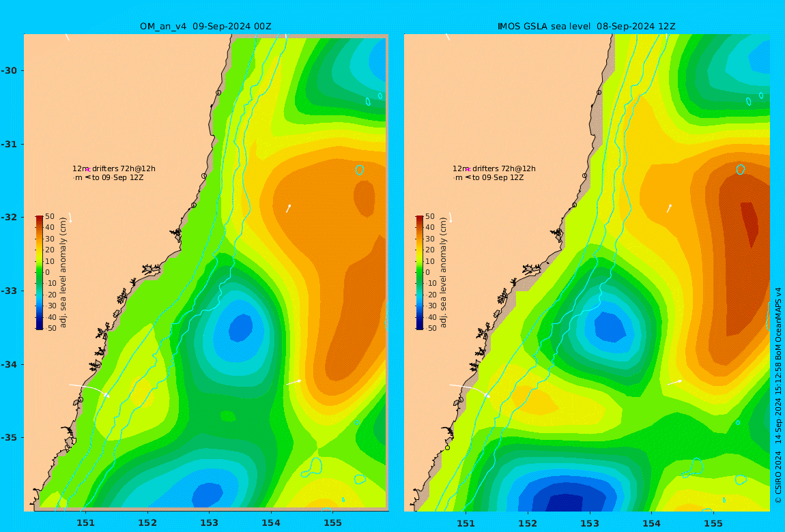Click the white drifter track near -32 in right map ocean

coord(669,209)
